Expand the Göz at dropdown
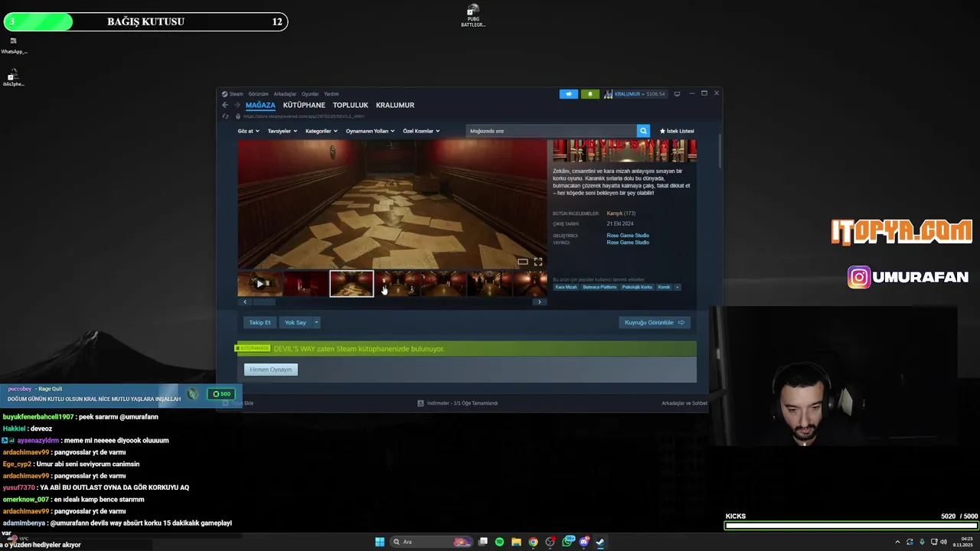980x551 pixels. (248, 131)
